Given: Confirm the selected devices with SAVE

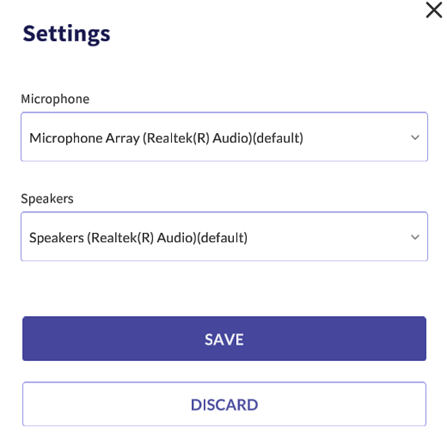Looking at the screenshot, I should click(224, 339).
